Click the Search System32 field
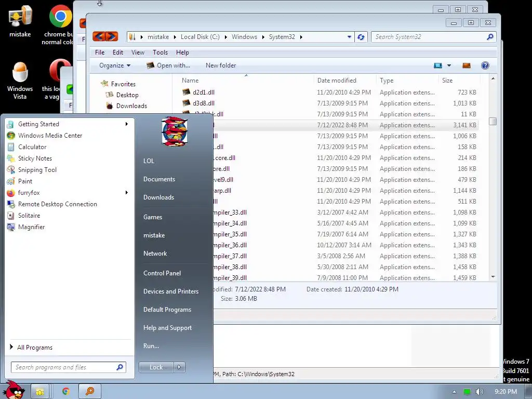Viewport: 532px width, 399px height. 434,37
